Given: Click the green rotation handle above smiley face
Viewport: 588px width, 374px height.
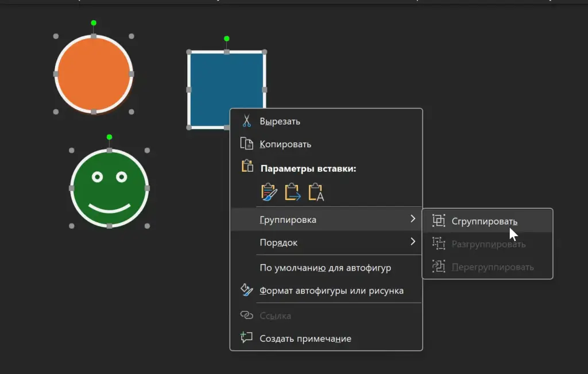Looking at the screenshot, I should [110, 137].
